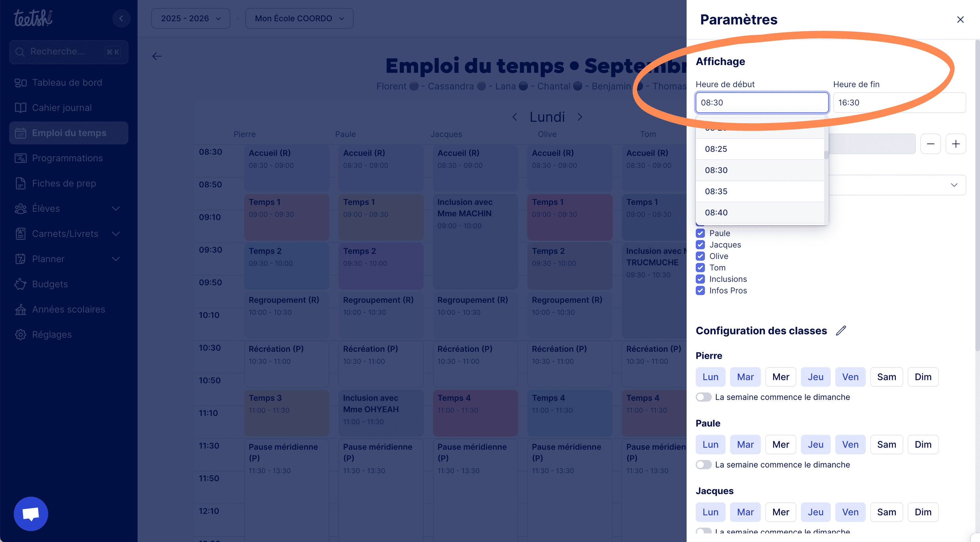The height and width of the screenshot is (542, 980).
Task: Open Jacques' Inclusion avec Mme MACHIN slot
Action: (x=475, y=242)
